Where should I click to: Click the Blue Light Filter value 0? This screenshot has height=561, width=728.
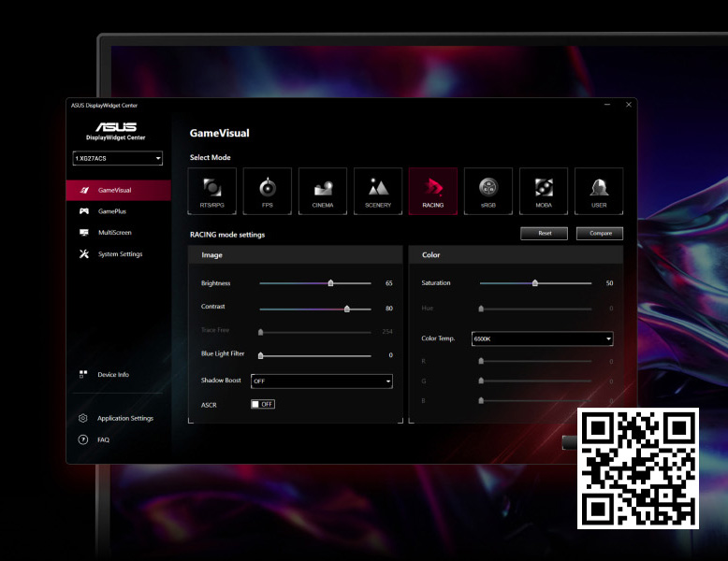click(x=391, y=355)
